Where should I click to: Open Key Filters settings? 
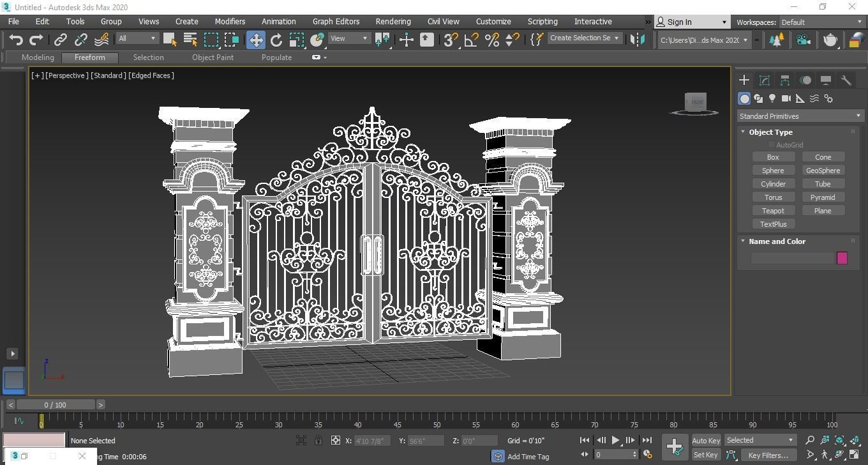click(x=768, y=455)
